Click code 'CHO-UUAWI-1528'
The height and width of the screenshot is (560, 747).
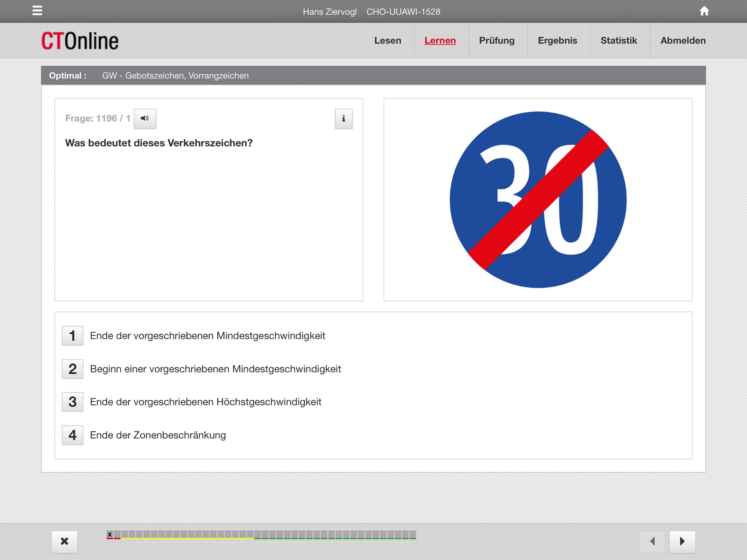(403, 12)
